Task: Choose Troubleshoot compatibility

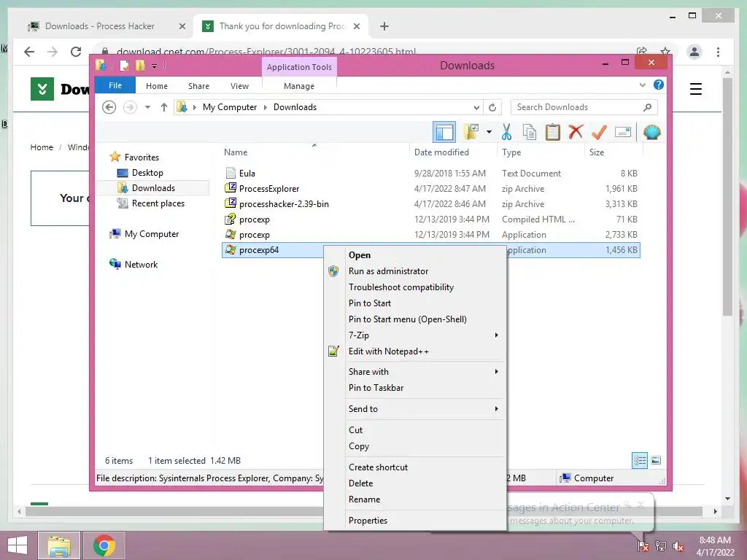Action: click(x=401, y=287)
